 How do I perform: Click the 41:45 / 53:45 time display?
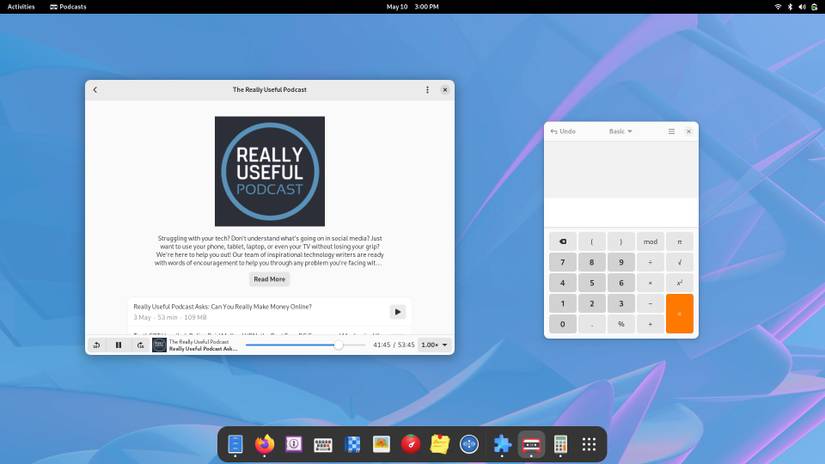pos(394,345)
